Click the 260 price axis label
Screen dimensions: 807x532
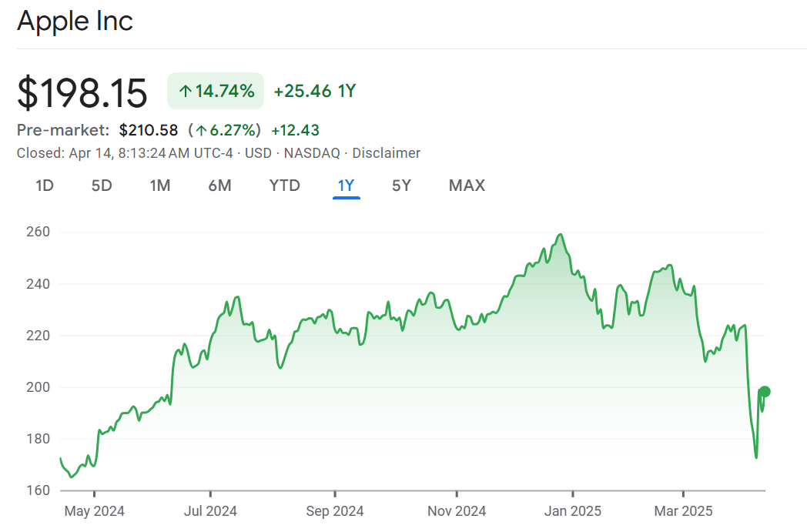coord(39,232)
